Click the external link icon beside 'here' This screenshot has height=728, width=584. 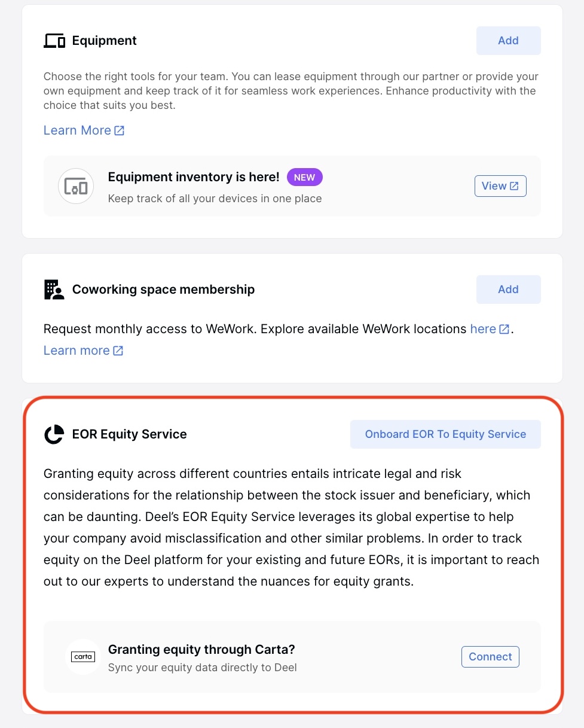[503, 328]
